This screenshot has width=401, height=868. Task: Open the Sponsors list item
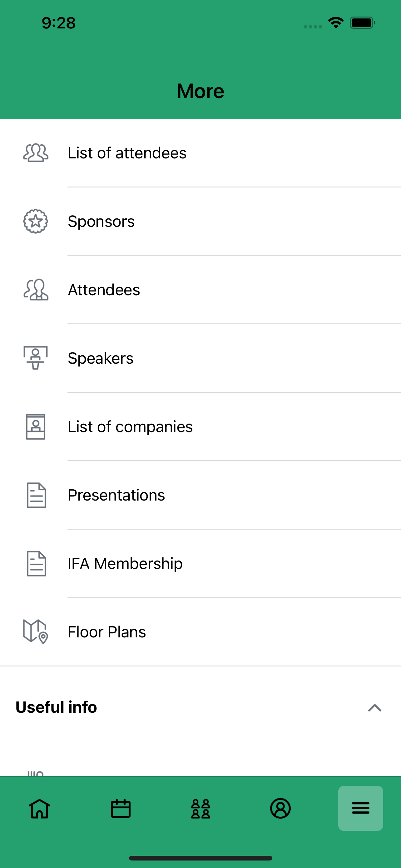201,222
